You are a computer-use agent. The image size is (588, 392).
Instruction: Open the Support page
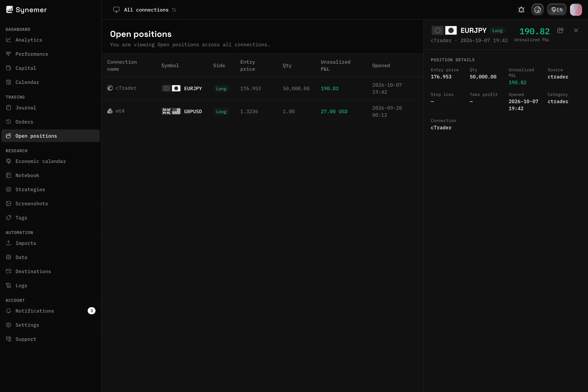pyautogui.click(x=51, y=339)
